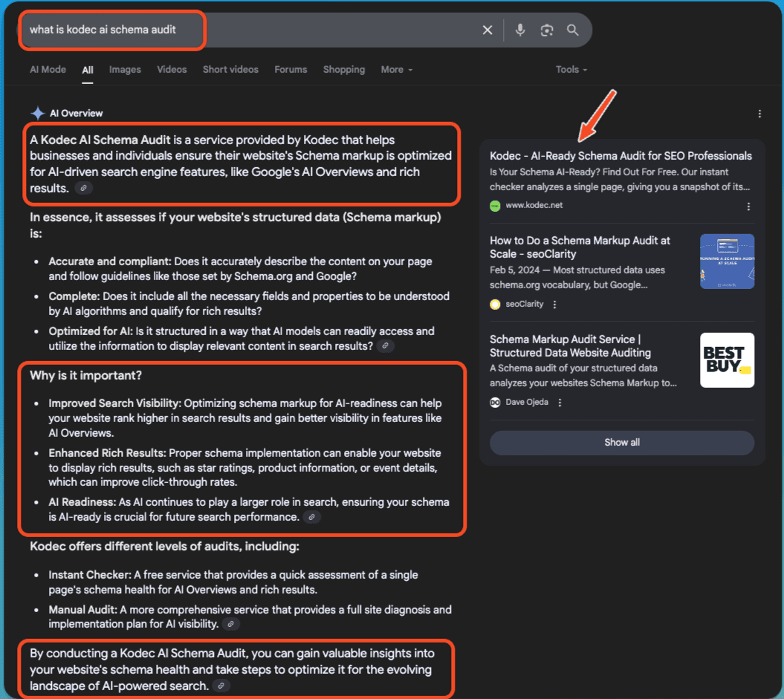Click the 'Enhanced Rich Results' bullet text
Image resolution: width=784 pixels, height=699 pixels.
click(x=245, y=468)
